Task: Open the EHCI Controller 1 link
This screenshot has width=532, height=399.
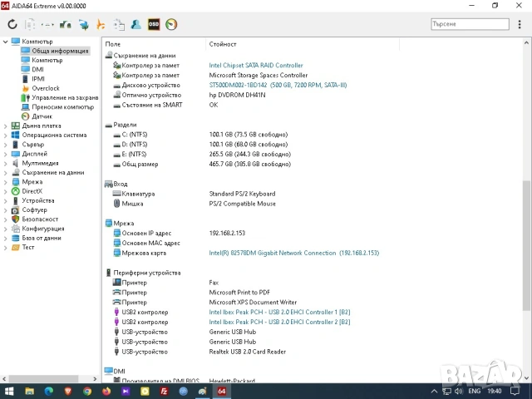Action: click(279, 313)
